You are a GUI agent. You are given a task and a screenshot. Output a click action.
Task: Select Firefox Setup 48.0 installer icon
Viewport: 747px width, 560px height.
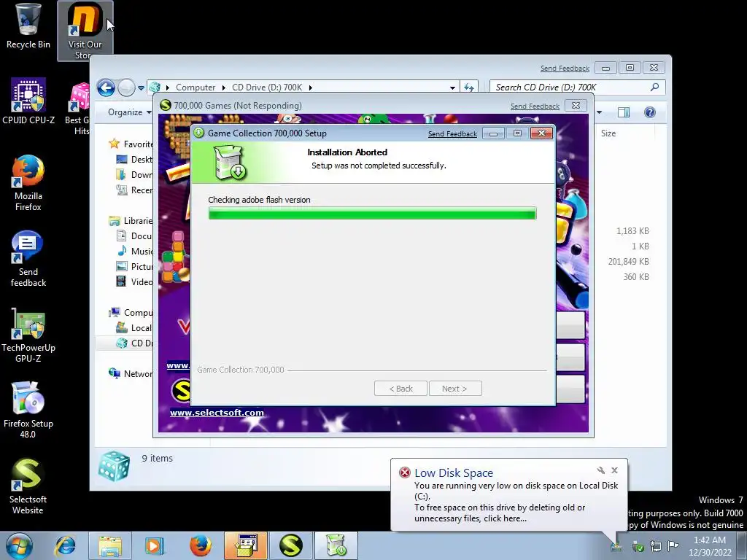coord(28,410)
